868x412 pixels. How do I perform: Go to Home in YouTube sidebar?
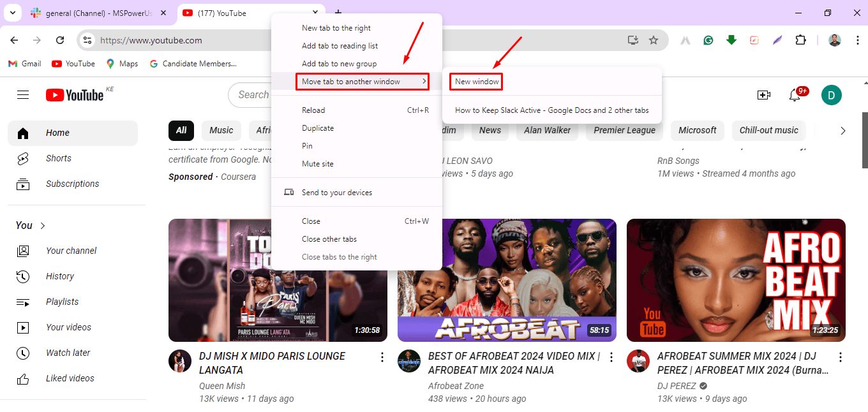(73, 133)
